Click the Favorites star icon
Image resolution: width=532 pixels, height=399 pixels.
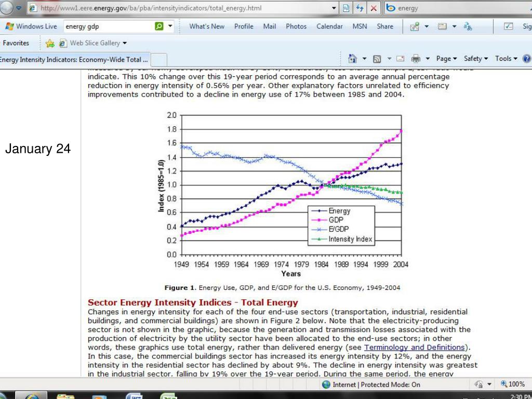point(50,43)
